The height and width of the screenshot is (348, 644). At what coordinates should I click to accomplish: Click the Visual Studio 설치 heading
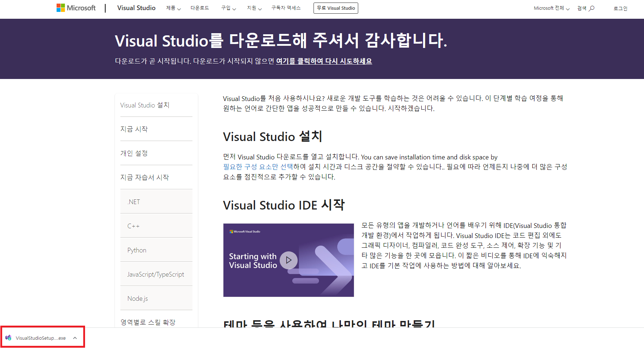click(272, 137)
